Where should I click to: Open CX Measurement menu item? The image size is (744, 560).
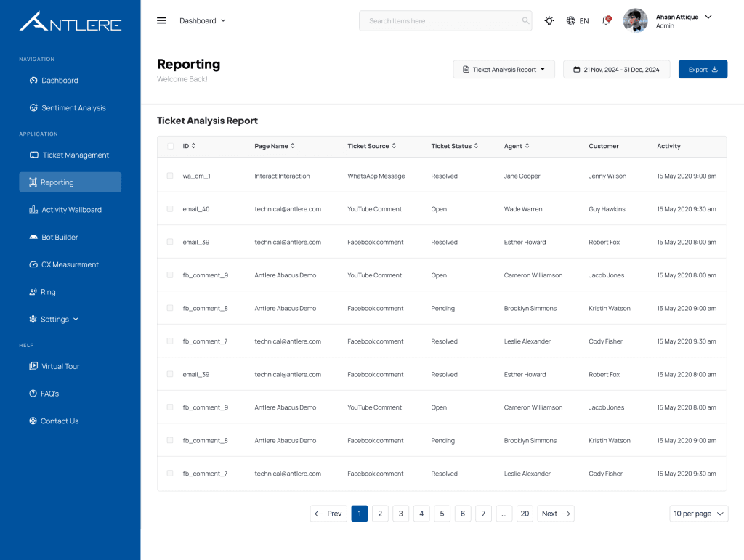[70, 264]
